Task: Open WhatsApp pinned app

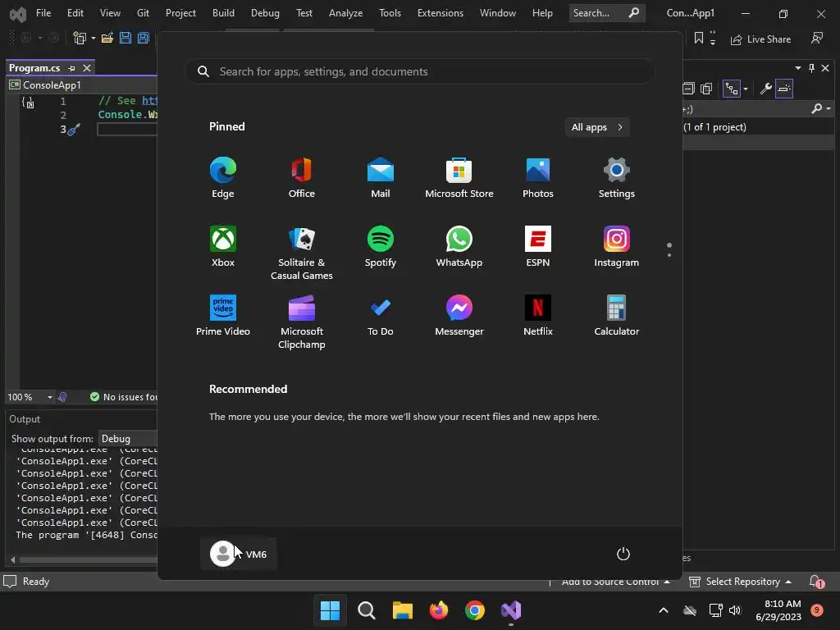Action: (x=459, y=246)
